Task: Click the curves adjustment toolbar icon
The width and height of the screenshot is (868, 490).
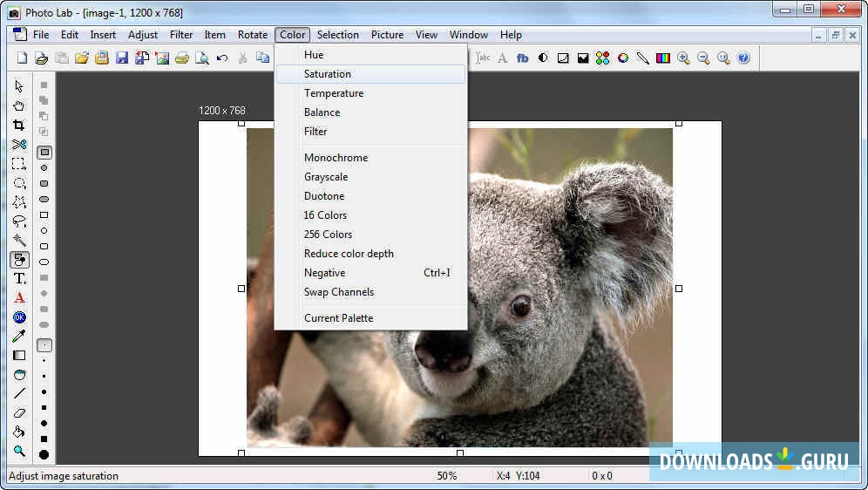Action: point(563,58)
